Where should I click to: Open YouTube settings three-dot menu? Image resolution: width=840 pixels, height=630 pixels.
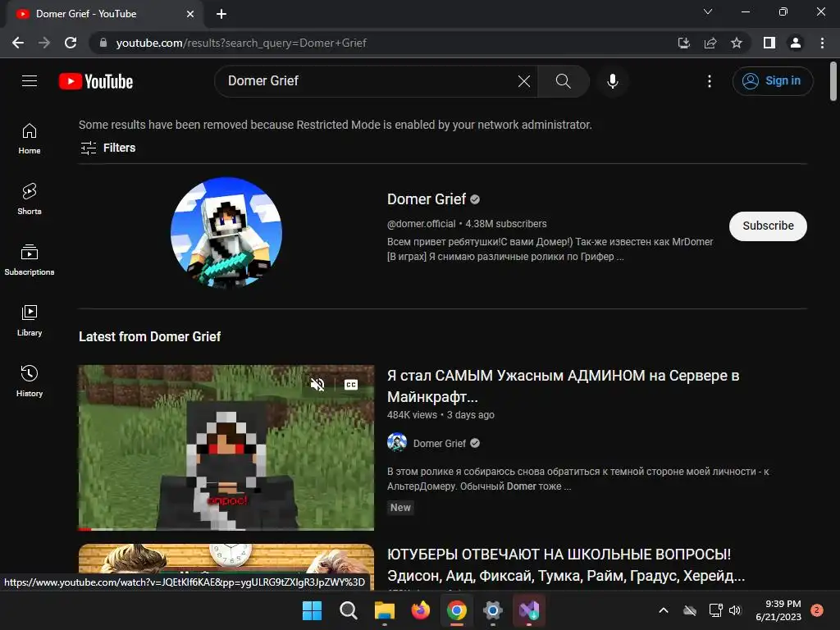pyautogui.click(x=710, y=81)
